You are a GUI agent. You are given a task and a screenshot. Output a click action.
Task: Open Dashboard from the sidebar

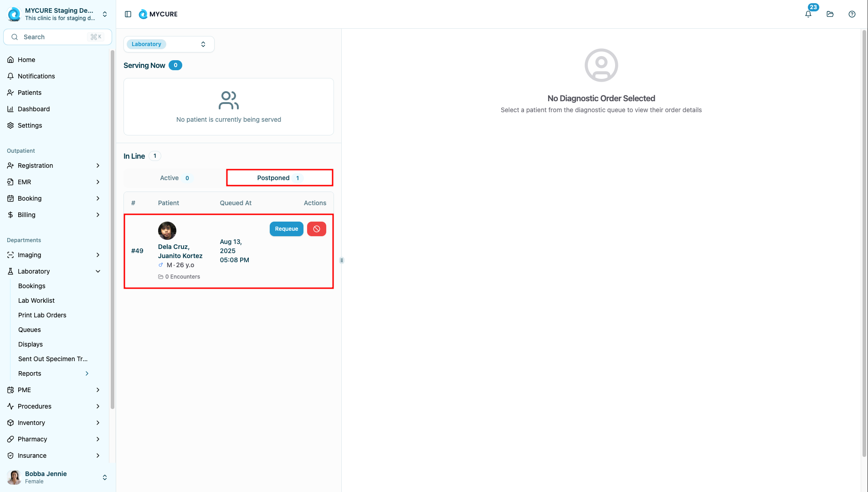tap(34, 109)
